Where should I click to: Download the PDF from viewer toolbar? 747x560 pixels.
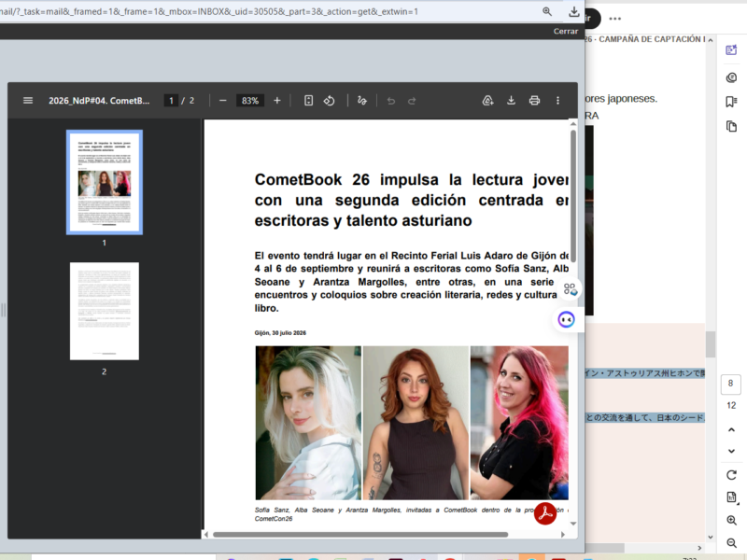coord(511,101)
